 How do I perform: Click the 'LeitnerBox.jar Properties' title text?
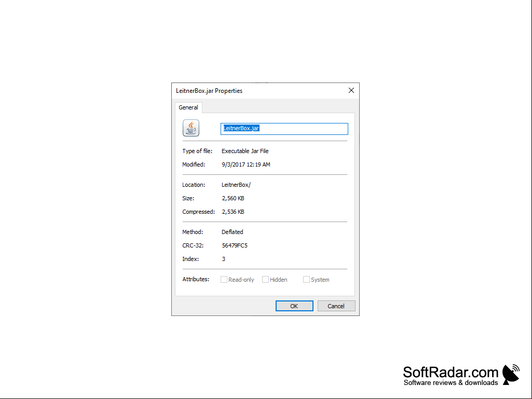click(x=209, y=91)
